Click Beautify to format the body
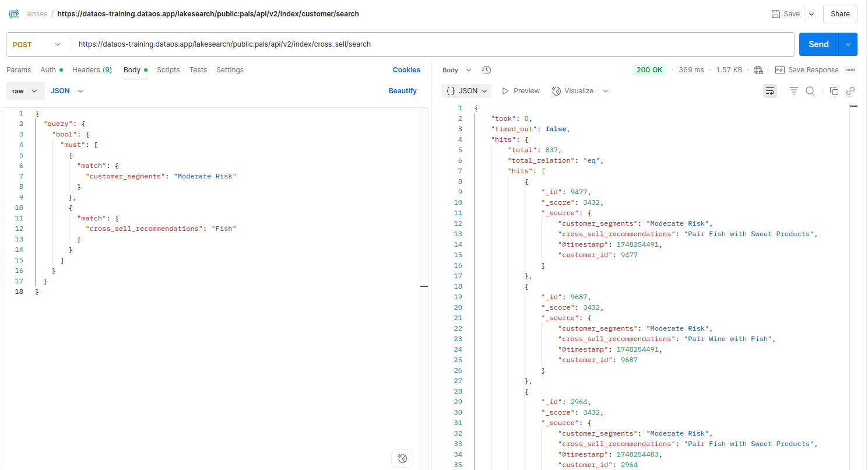868x470 pixels. coord(403,91)
